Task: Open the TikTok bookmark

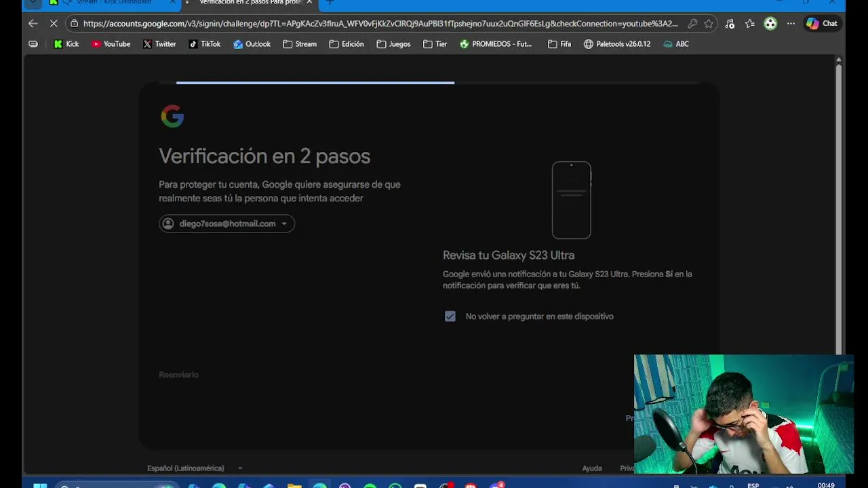Action: click(x=205, y=44)
